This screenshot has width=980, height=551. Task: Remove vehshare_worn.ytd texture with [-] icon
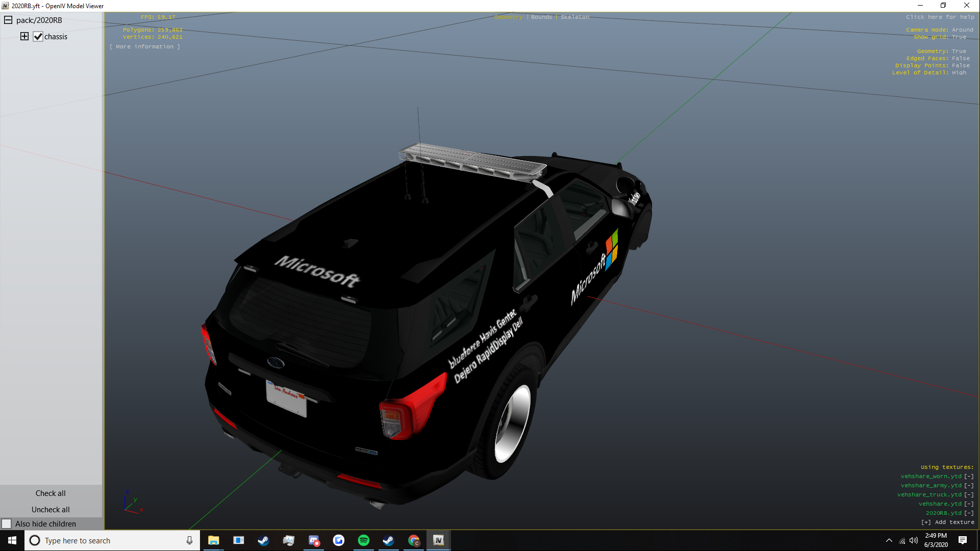(969, 477)
